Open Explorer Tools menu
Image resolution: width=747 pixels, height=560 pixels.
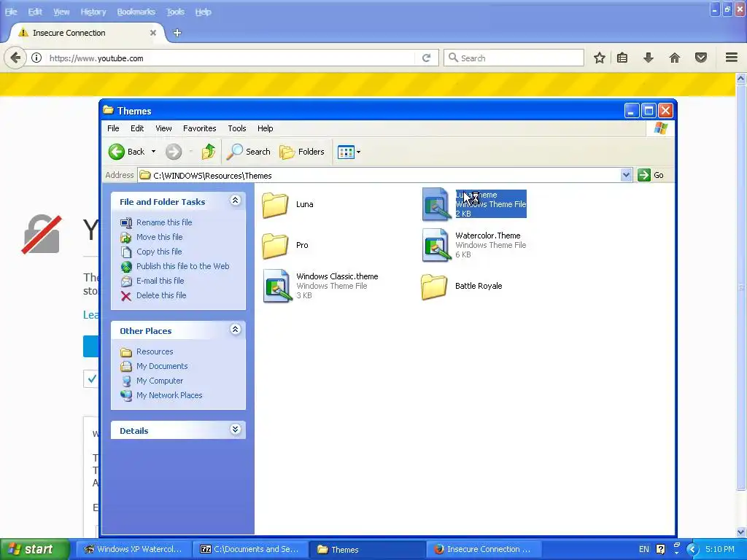(x=237, y=128)
